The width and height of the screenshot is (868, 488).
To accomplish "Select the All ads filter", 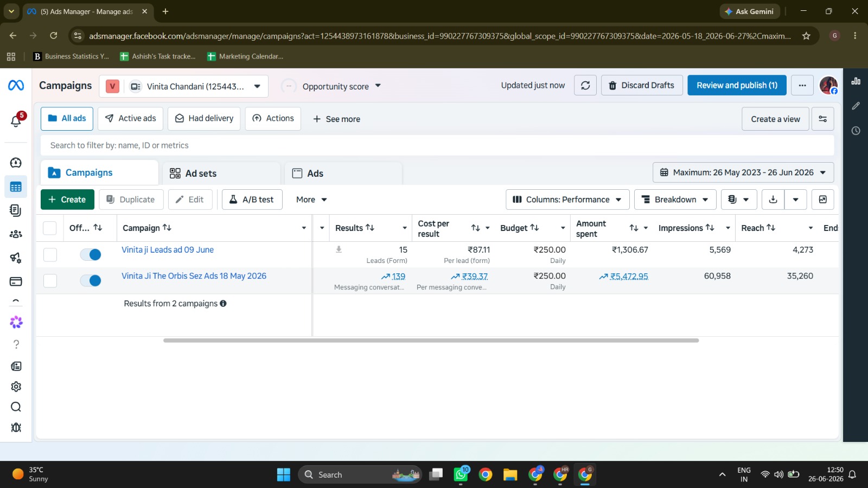I will pos(67,118).
